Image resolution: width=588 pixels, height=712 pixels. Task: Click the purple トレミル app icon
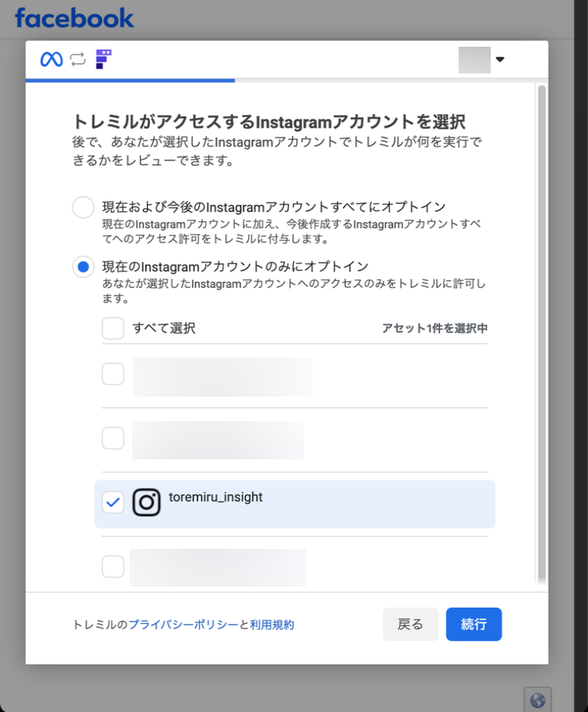coord(103,59)
